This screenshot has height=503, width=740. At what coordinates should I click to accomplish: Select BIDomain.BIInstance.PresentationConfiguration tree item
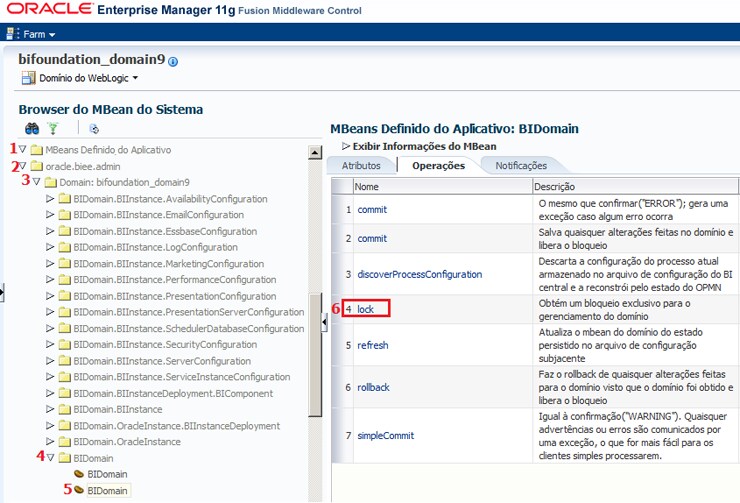coord(175,296)
